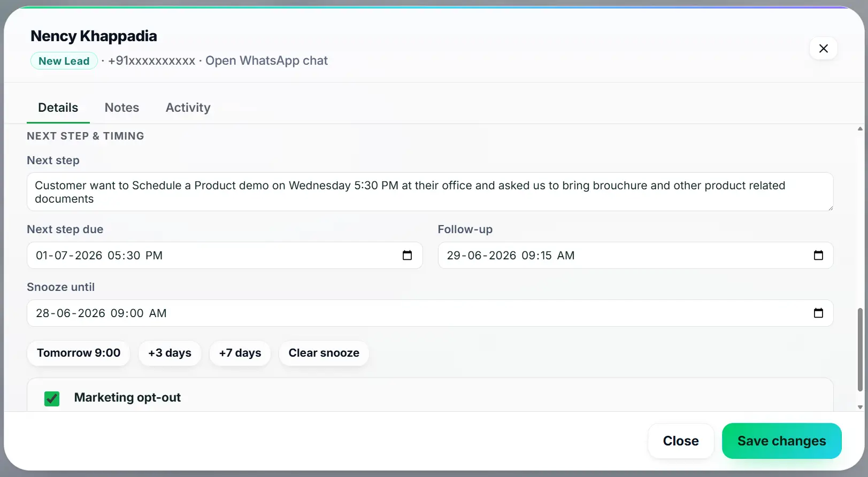Click the scrollbar down arrow

pyautogui.click(x=860, y=407)
